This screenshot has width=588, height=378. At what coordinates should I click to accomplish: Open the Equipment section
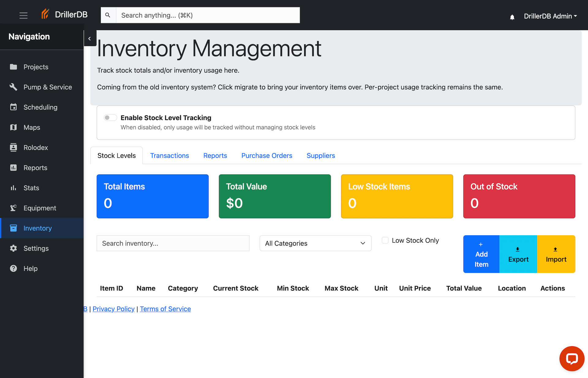40,208
